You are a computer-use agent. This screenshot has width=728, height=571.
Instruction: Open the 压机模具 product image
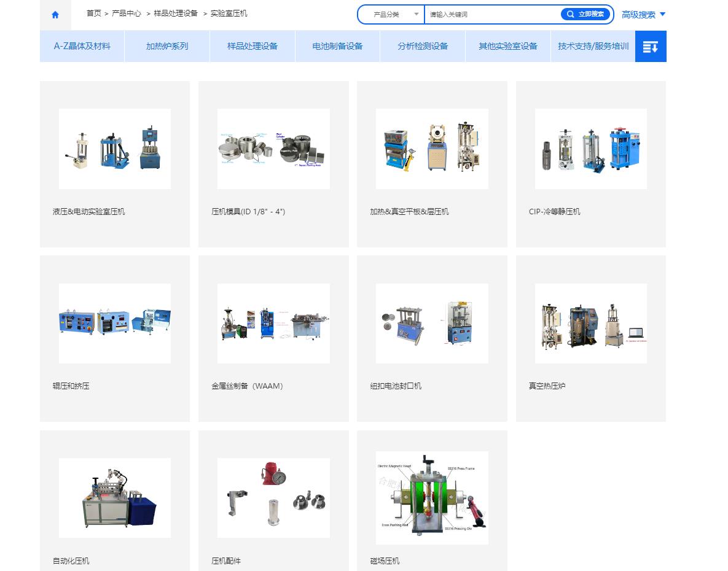[x=273, y=149]
